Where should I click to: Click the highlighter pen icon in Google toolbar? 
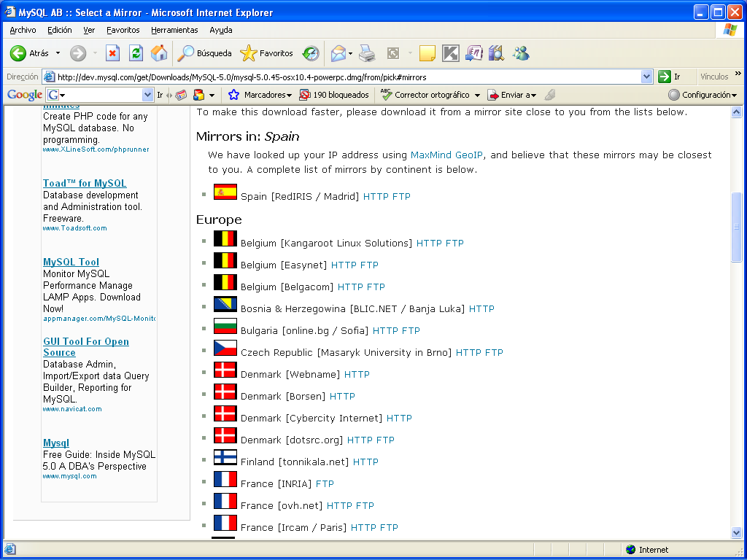(550, 95)
